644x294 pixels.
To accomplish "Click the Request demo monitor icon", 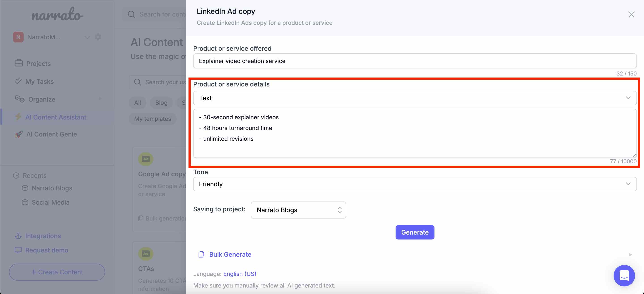I will tap(18, 250).
